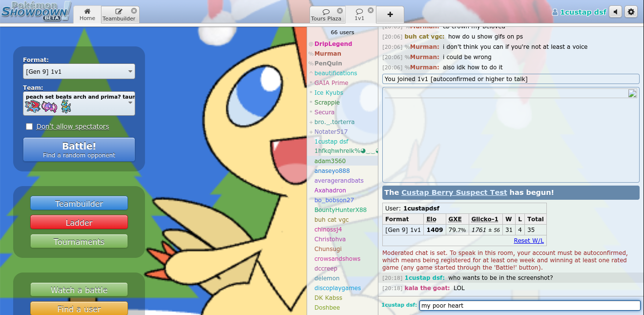The width and height of the screenshot is (644, 315).
Task: Close the Teambuilder tab
Action: [134, 10]
